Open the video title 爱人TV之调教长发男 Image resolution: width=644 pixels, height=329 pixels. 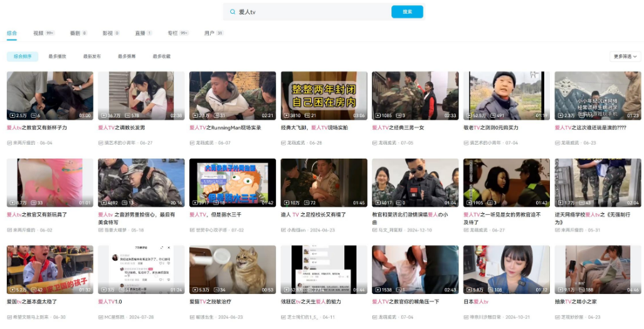[x=122, y=127]
